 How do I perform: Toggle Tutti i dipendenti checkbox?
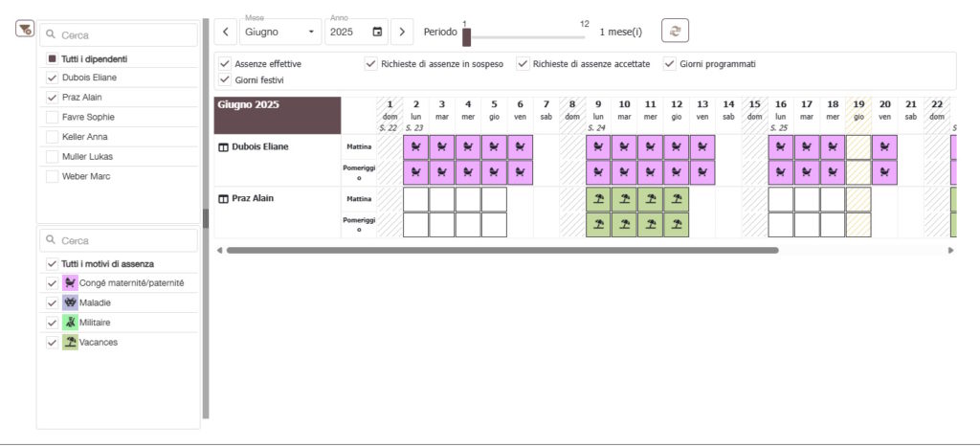(52, 58)
